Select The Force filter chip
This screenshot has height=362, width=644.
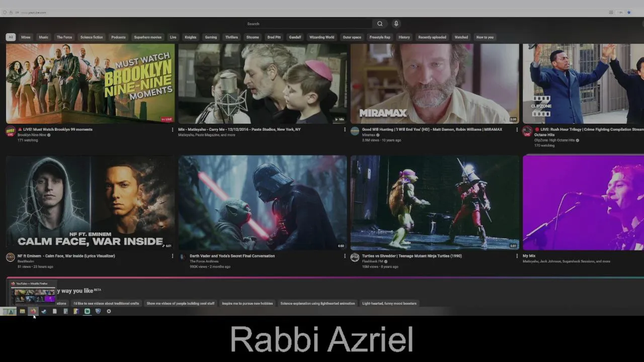(64, 37)
